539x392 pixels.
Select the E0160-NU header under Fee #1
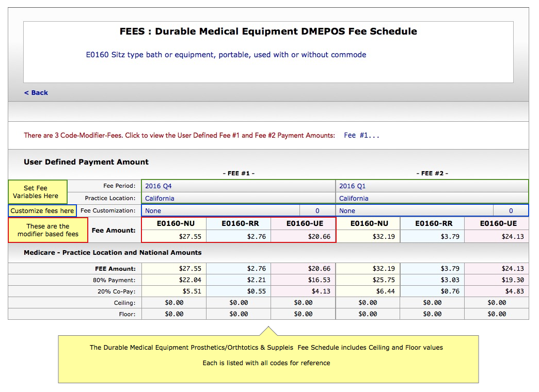coord(174,224)
